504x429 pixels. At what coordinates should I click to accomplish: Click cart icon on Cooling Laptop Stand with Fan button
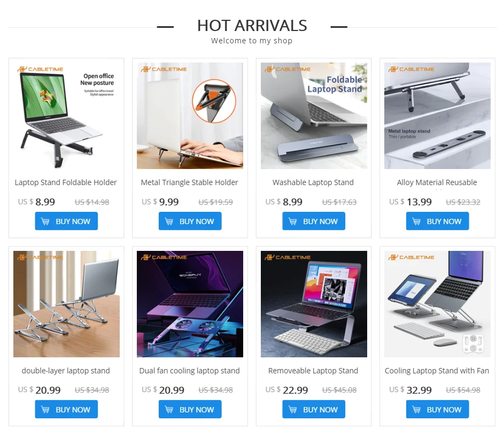pyautogui.click(x=416, y=409)
